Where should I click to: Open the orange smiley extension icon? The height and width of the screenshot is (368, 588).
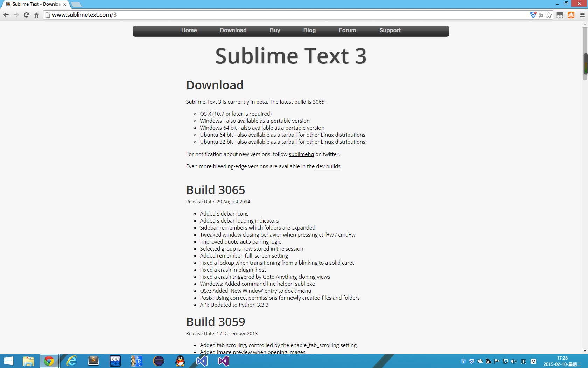tap(571, 15)
